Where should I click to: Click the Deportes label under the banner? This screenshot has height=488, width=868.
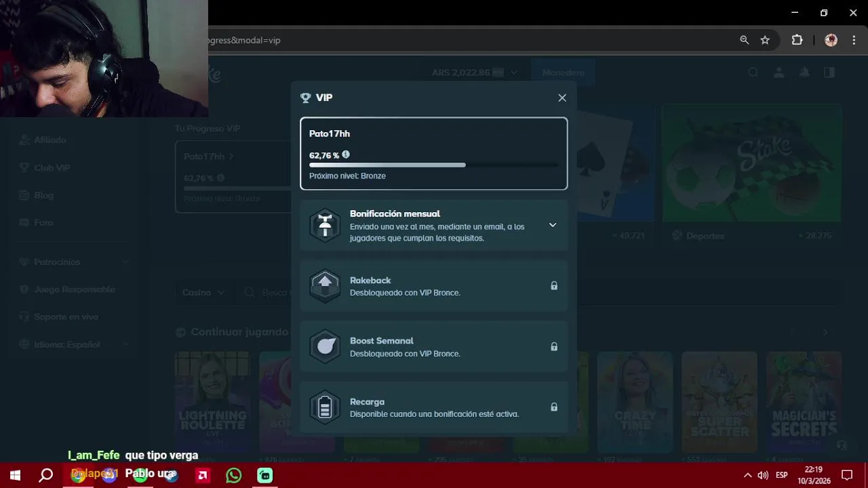[x=705, y=236]
